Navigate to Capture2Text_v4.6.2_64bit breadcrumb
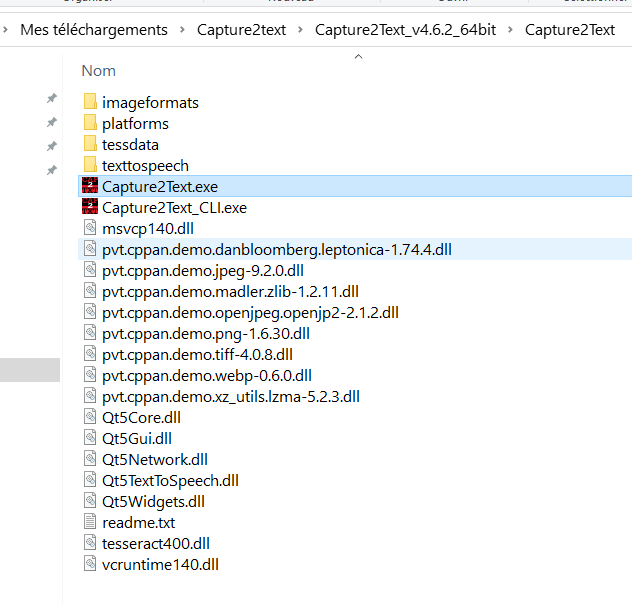 (x=405, y=30)
